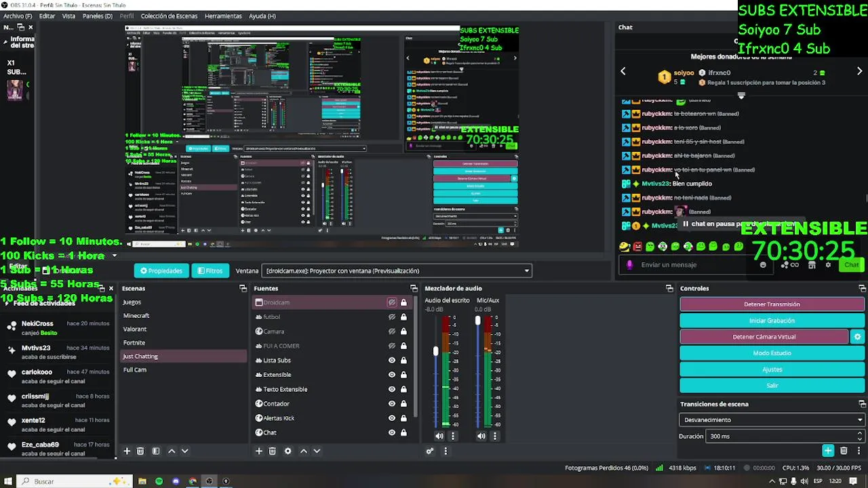Move the selected source up in Fuentes
Viewport: 868px width, 488px height.
tap(303, 451)
